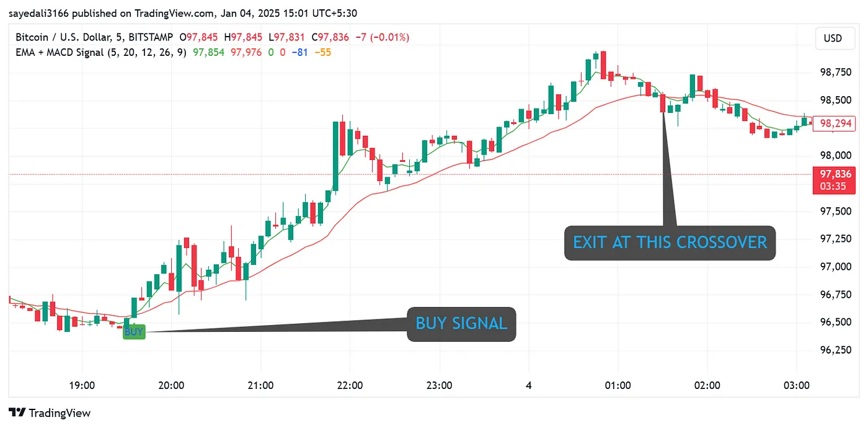
Task: Select the EXIT AT THIS CROSSOVER callout
Action: pyautogui.click(x=670, y=243)
